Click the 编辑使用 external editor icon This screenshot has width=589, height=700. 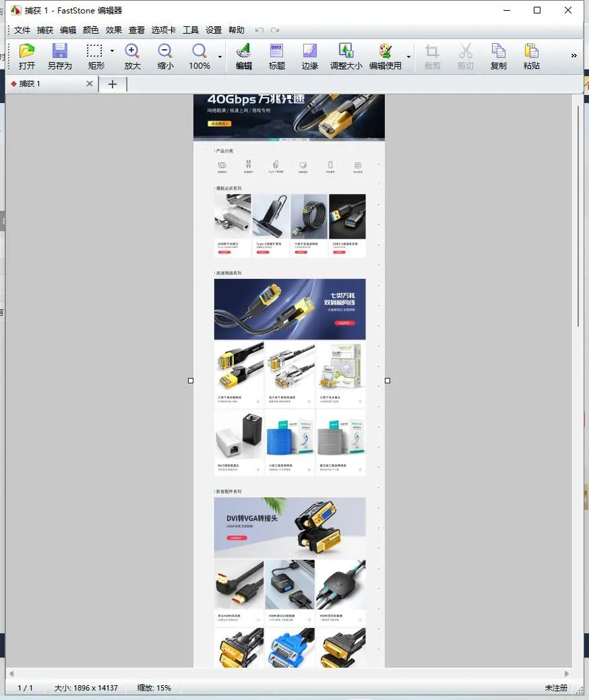[x=385, y=51]
